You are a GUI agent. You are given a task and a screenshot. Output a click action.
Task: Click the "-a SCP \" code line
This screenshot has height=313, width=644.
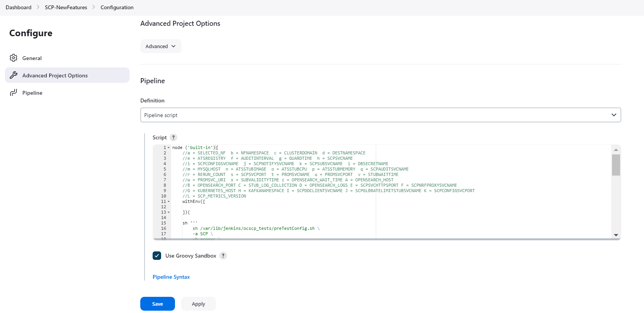tap(203, 234)
